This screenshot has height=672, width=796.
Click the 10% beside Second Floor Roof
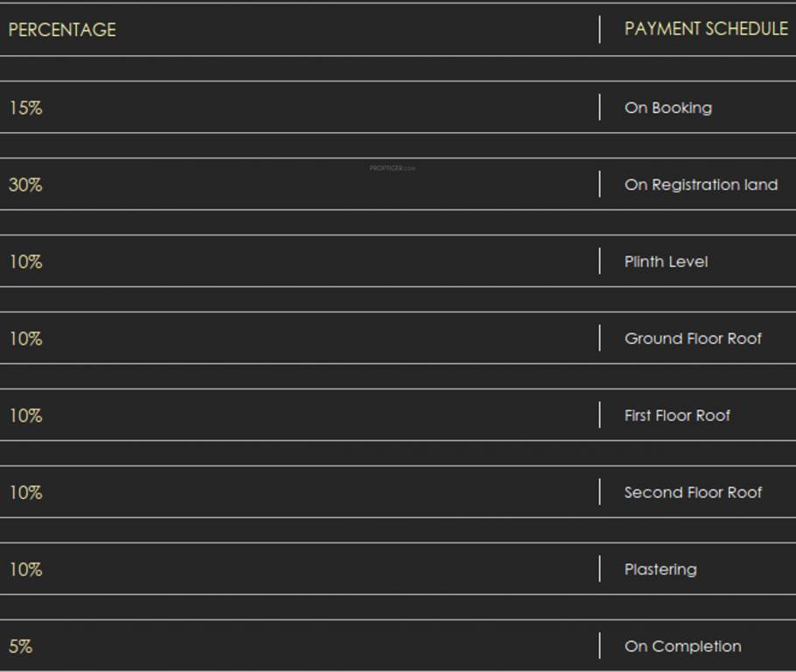[x=26, y=493]
